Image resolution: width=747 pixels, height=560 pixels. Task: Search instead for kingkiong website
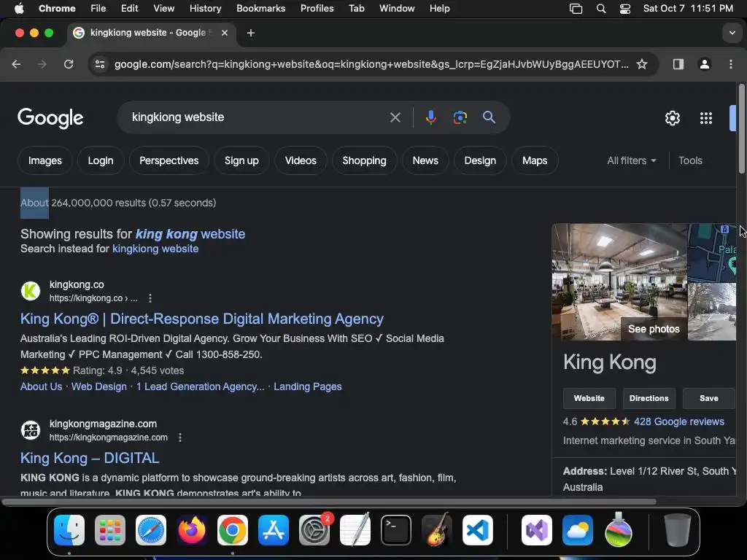155,249
